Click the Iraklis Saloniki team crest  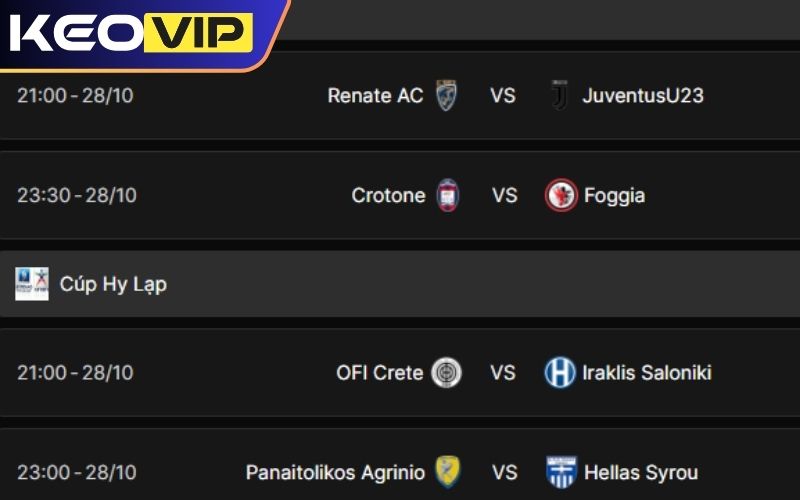[x=560, y=373]
